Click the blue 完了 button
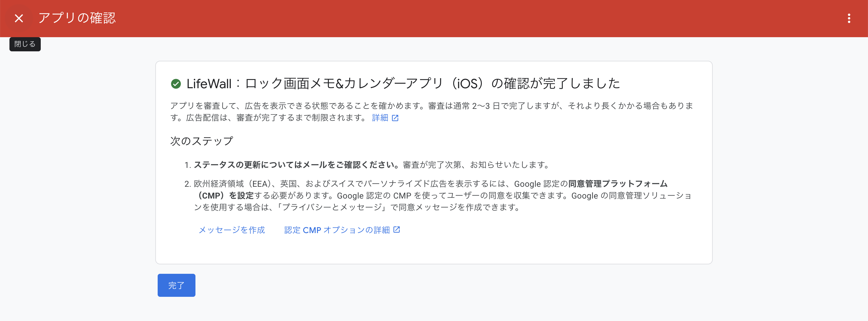Image resolution: width=868 pixels, height=321 pixels. tap(176, 285)
